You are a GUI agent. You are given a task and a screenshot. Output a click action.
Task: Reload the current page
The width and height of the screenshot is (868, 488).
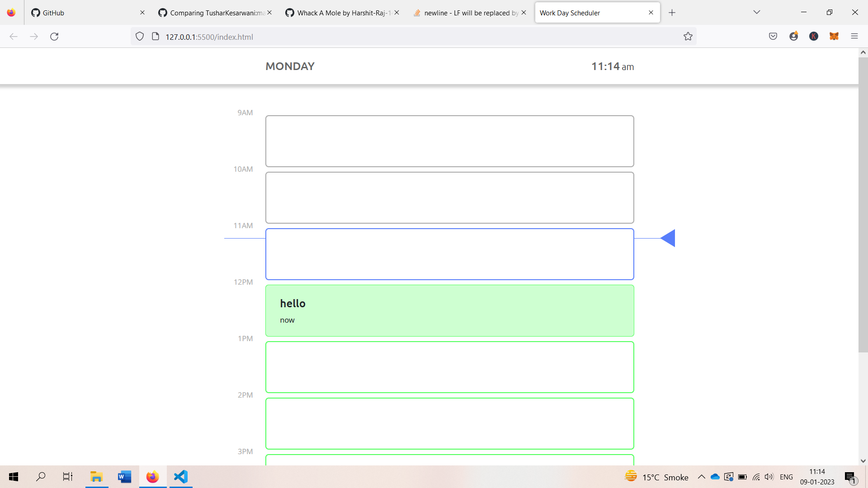point(54,37)
